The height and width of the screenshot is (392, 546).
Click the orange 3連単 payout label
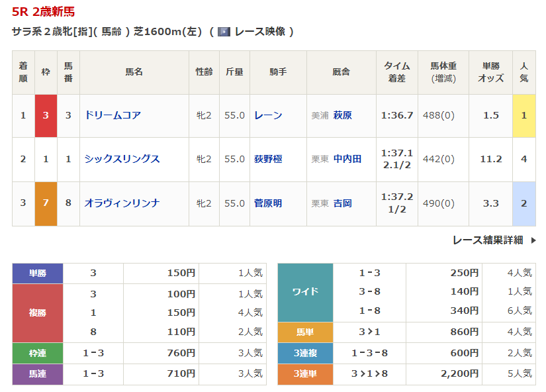tap(305, 374)
